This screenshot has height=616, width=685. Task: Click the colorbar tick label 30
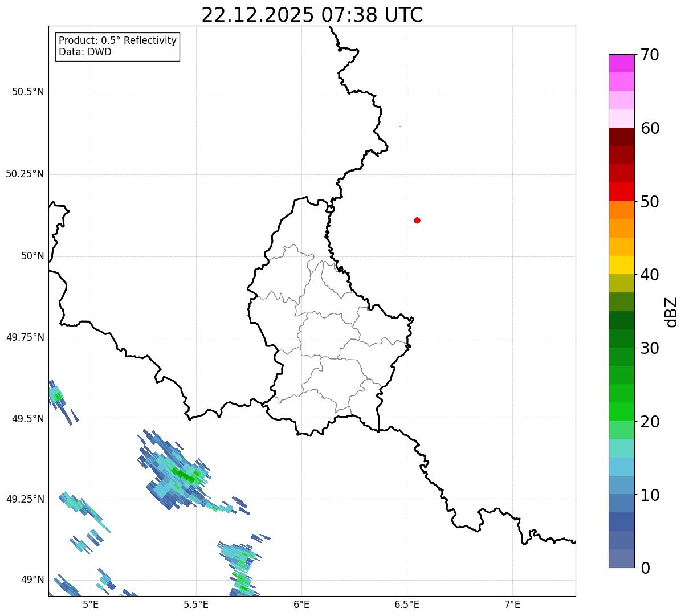click(x=650, y=348)
